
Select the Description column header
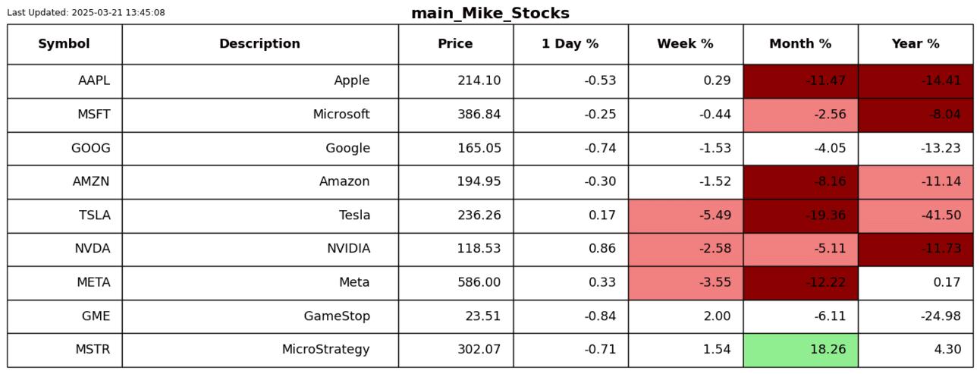[x=259, y=44]
